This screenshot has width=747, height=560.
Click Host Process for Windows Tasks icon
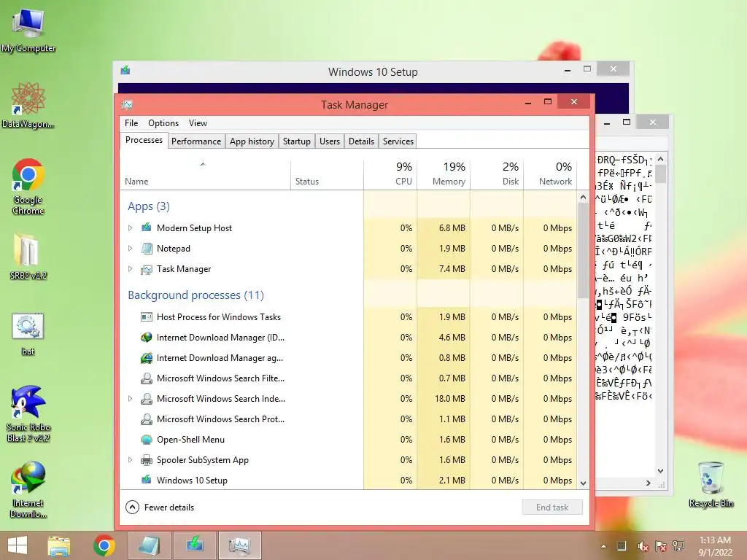click(146, 316)
